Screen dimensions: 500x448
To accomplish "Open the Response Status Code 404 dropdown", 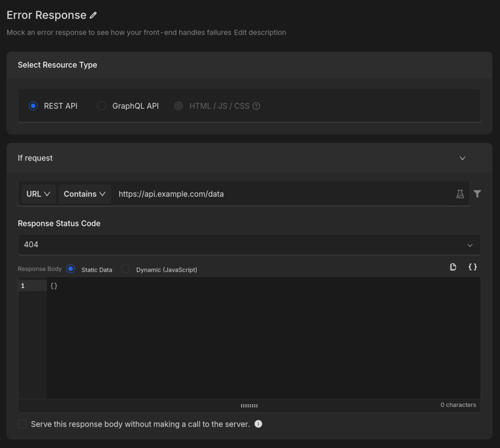I will (249, 245).
